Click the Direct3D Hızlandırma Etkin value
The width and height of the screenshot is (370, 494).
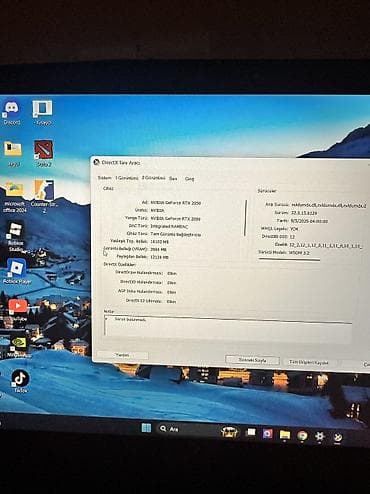point(171,283)
